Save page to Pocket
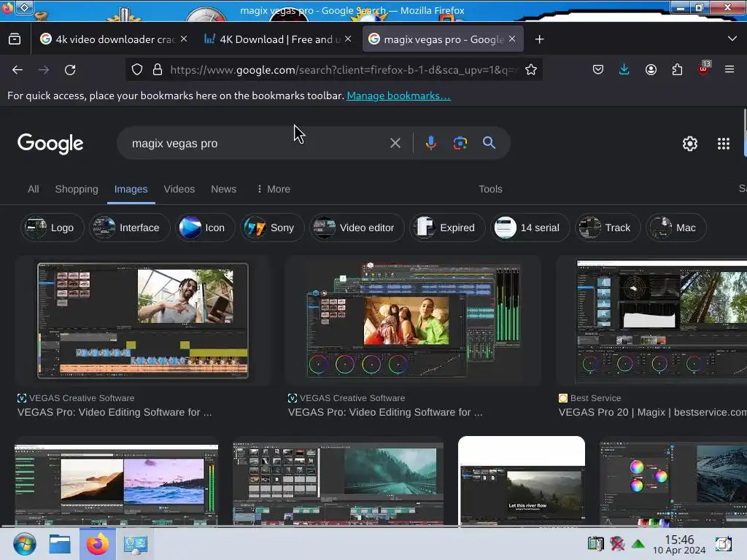This screenshot has width=747, height=560. click(x=598, y=69)
